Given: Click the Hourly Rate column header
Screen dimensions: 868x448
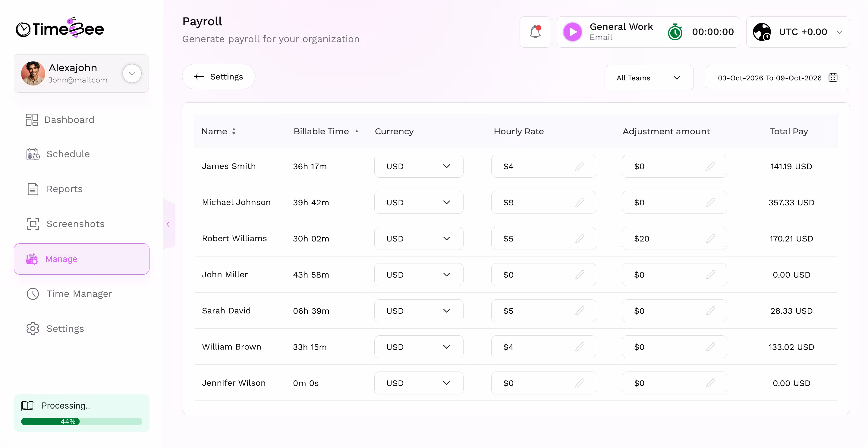Looking at the screenshot, I should [519, 131].
